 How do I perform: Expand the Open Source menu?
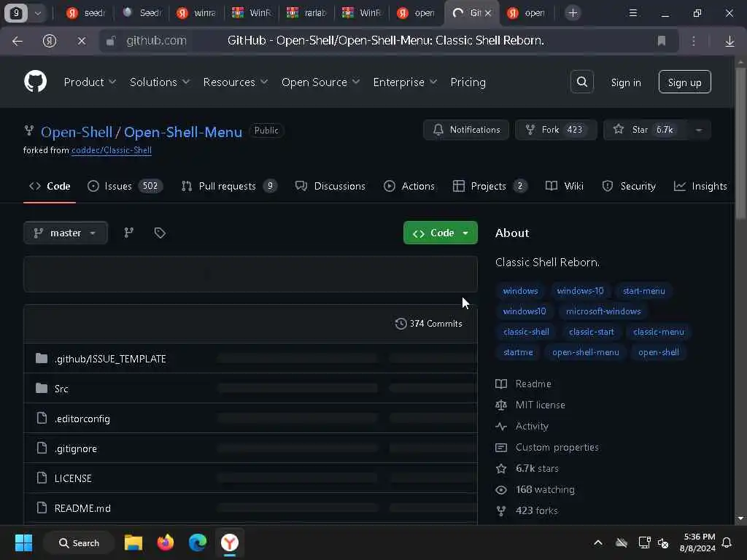point(320,82)
